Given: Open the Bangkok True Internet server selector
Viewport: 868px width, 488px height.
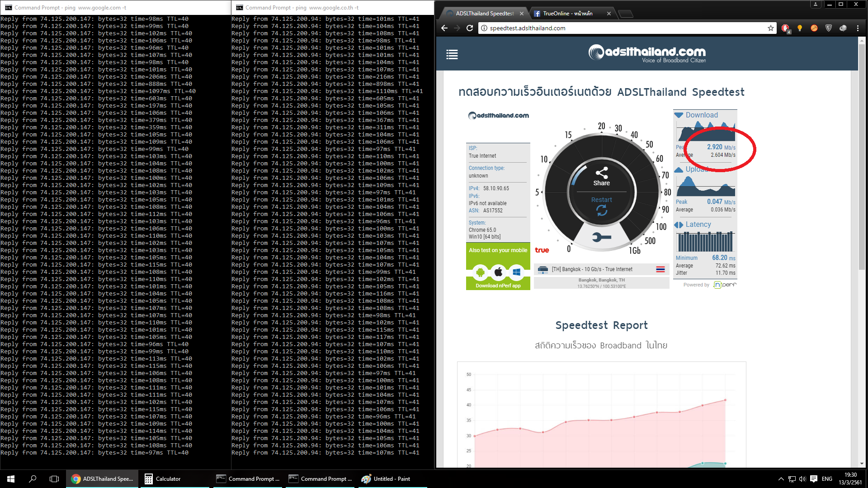Looking at the screenshot, I should (x=601, y=269).
